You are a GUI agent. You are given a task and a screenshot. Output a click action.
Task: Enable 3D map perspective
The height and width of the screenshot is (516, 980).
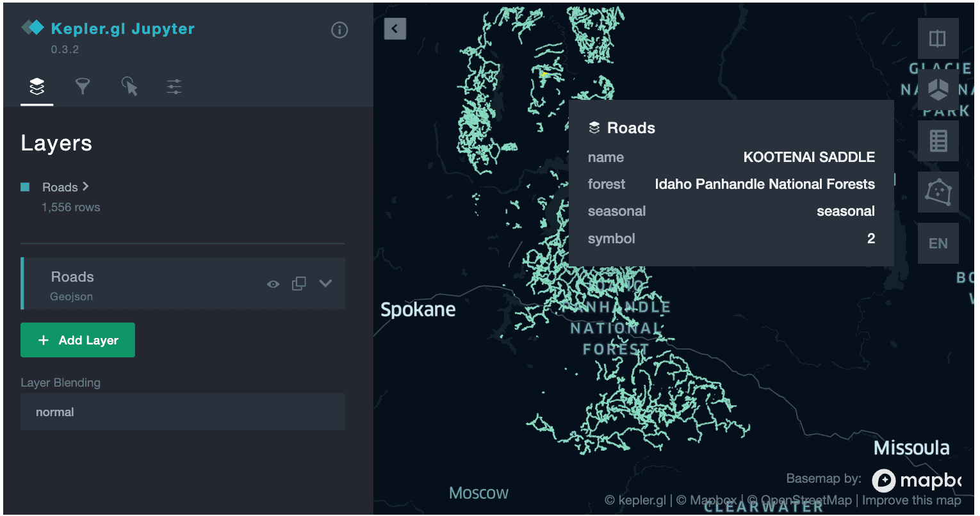click(x=938, y=90)
